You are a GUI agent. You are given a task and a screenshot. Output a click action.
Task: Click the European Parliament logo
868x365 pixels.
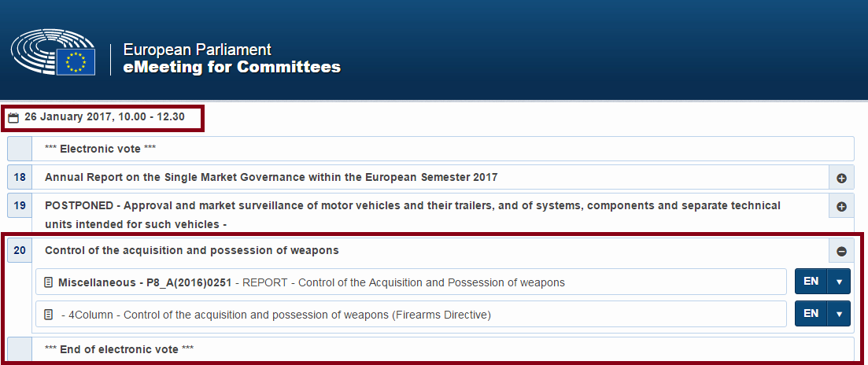[53, 53]
